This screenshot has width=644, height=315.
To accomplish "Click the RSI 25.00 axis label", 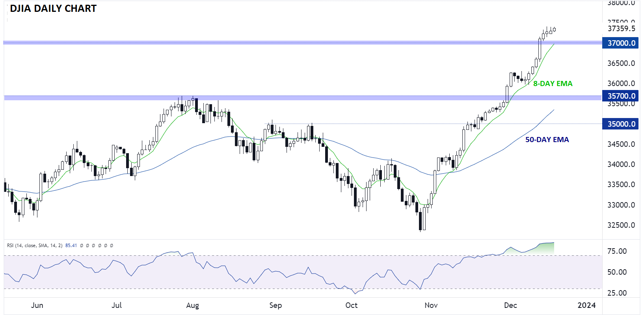I will (617, 293).
